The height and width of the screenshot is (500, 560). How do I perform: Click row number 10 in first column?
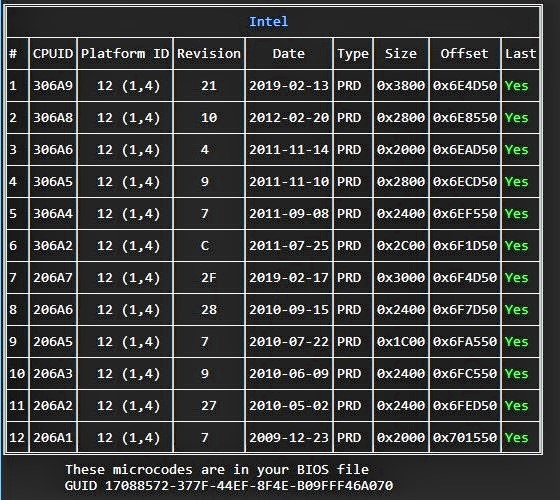(17, 374)
